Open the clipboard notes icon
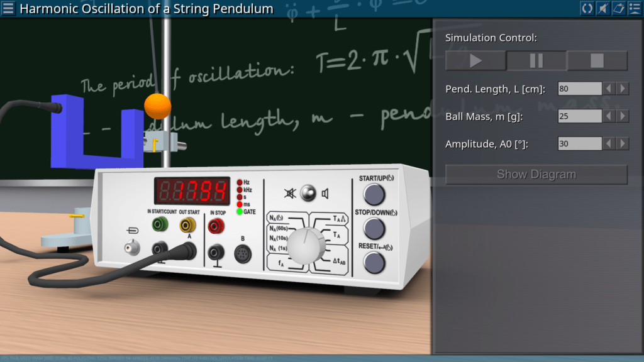 (618, 8)
